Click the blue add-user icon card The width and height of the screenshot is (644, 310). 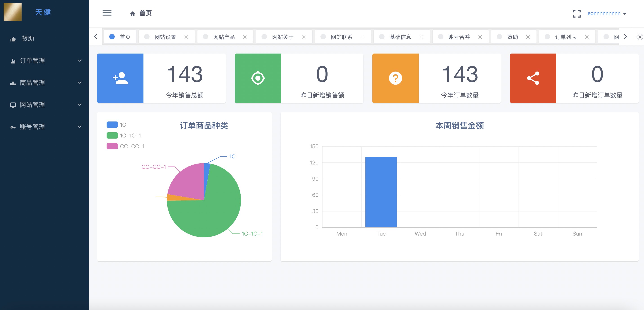(120, 78)
